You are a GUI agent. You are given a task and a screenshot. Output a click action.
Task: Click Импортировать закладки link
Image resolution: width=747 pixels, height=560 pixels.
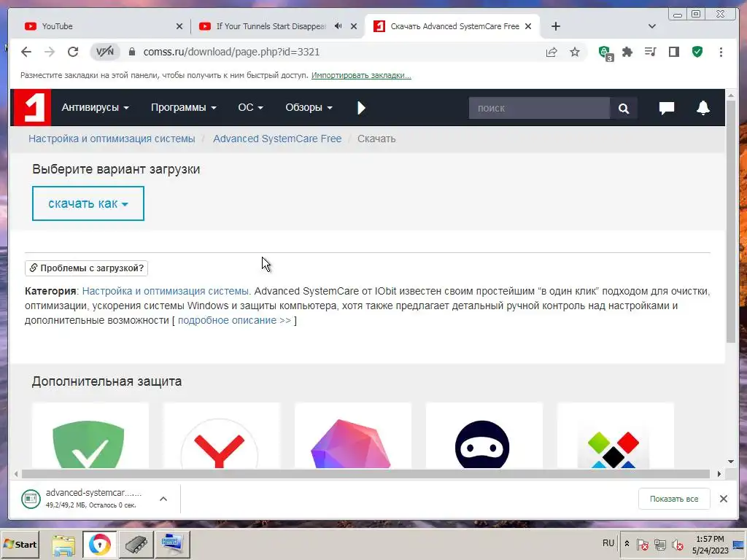click(x=361, y=75)
